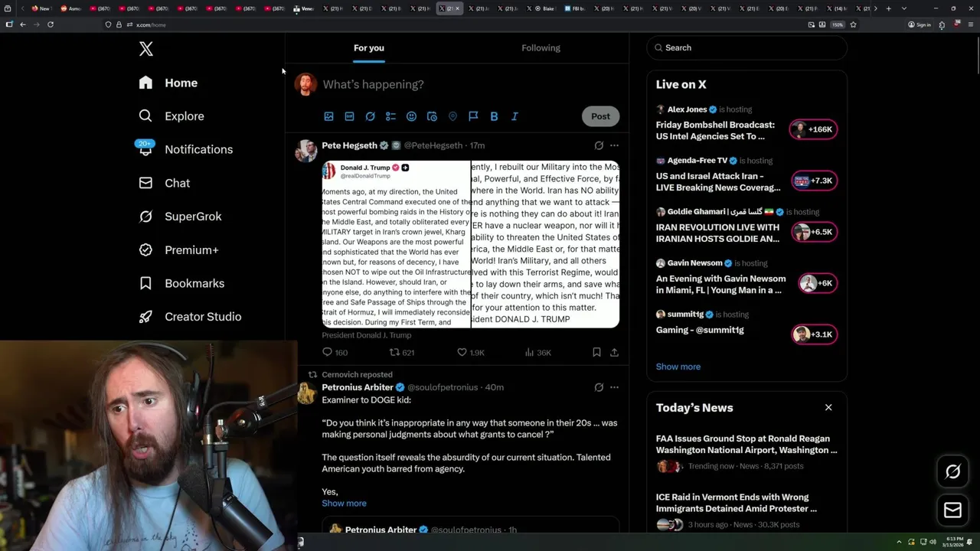Open Premium+ verified icon in sidebar
The image size is (980, 551).
[145, 249]
